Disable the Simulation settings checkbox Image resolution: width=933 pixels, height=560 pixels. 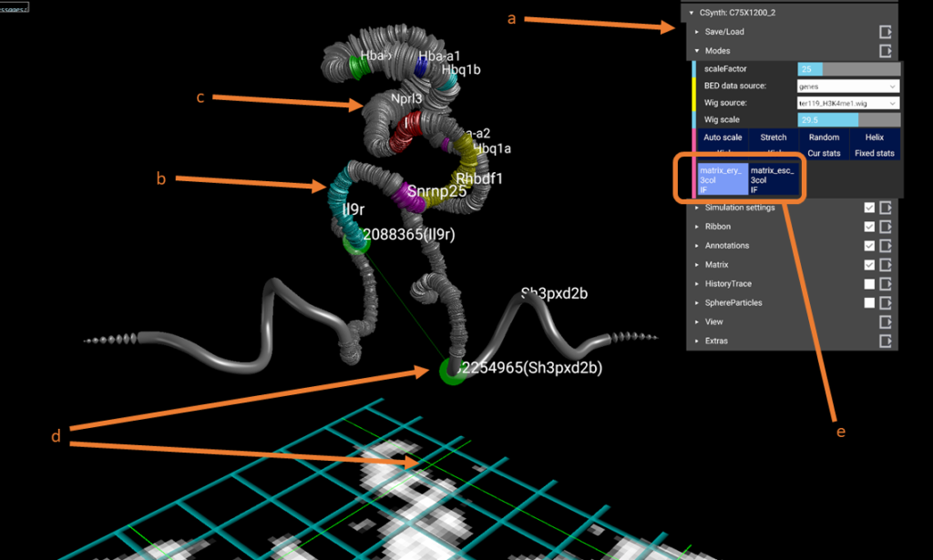[869, 208]
